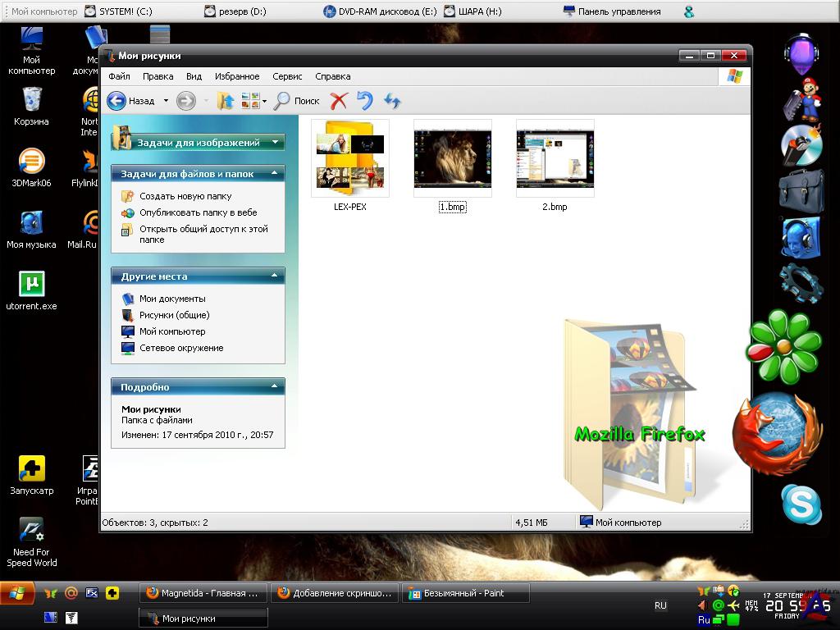Viewport: 840px width, 630px height.
Task: Go to 'Мои документы' in other places
Action: pos(172,299)
